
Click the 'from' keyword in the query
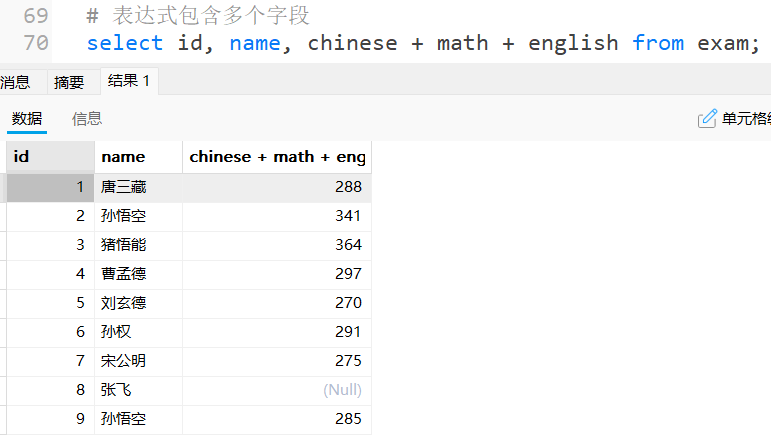[658, 43]
